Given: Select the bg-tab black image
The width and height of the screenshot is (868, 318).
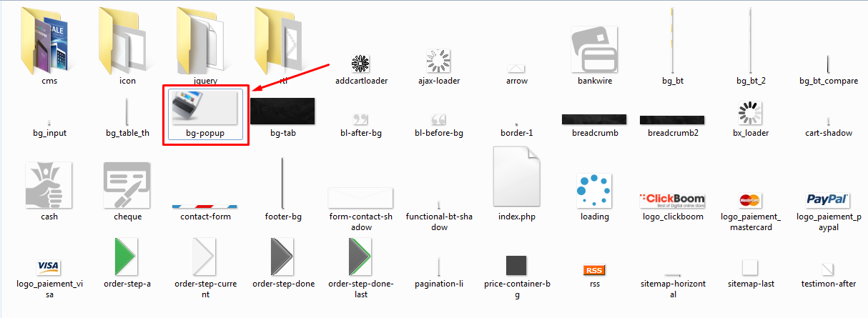Looking at the screenshot, I should pyautogui.click(x=283, y=118).
